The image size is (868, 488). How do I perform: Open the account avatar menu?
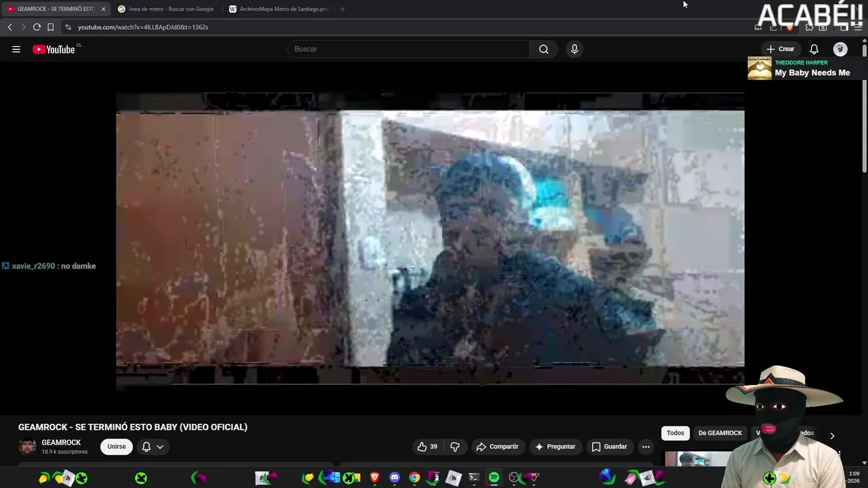point(840,49)
